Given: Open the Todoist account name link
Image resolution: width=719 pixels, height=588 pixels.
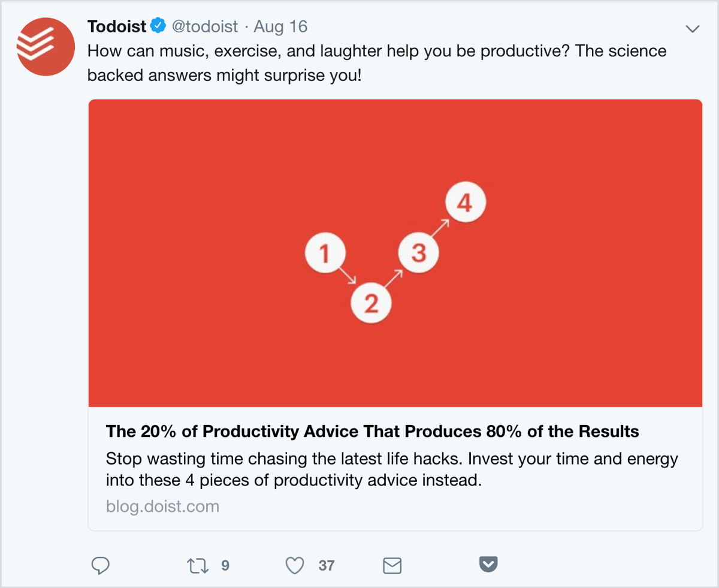Looking at the screenshot, I should (x=117, y=26).
